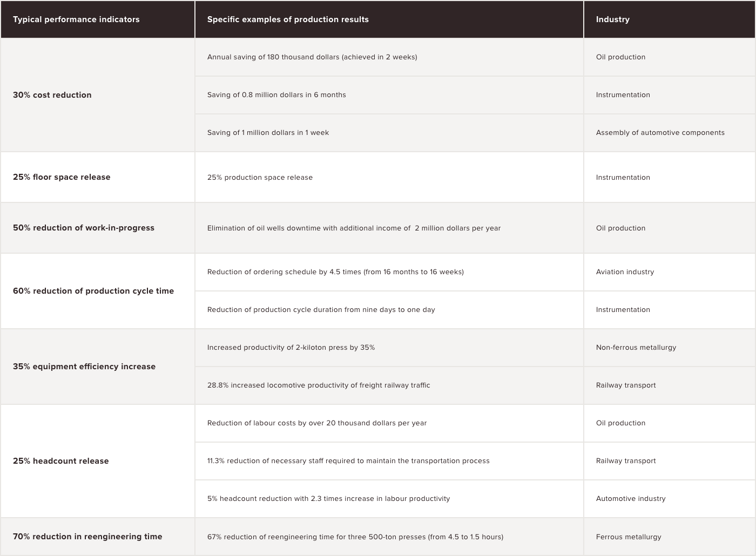Click '35% equipment efficiency increase' cell
Image resolution: width=756 pixels, height=556 pixels.
pyautogui.click(x=84, y=367)
